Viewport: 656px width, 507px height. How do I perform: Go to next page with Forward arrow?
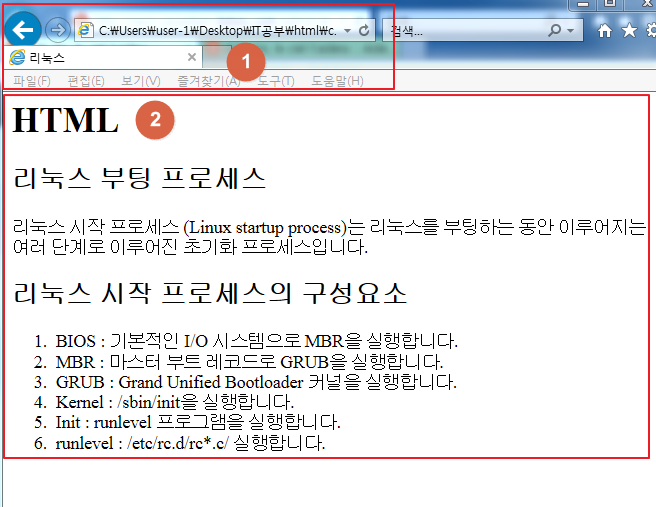pos(57,30)
